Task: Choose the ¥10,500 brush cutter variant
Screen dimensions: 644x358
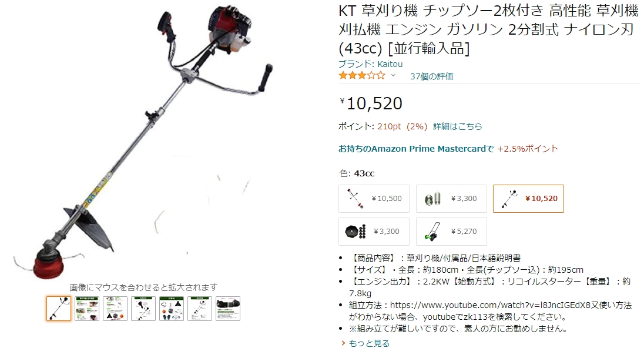Action: (x=374, y=199)
